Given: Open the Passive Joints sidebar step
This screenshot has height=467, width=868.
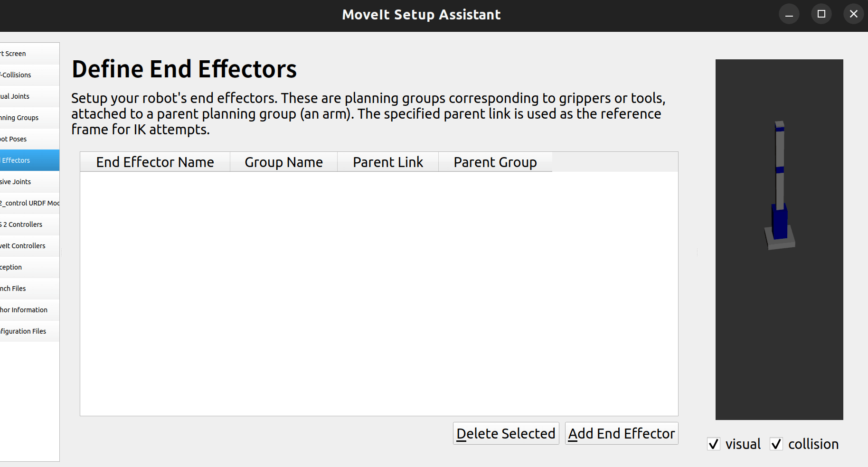Looking at the screenshot, I should pos(19,182).
